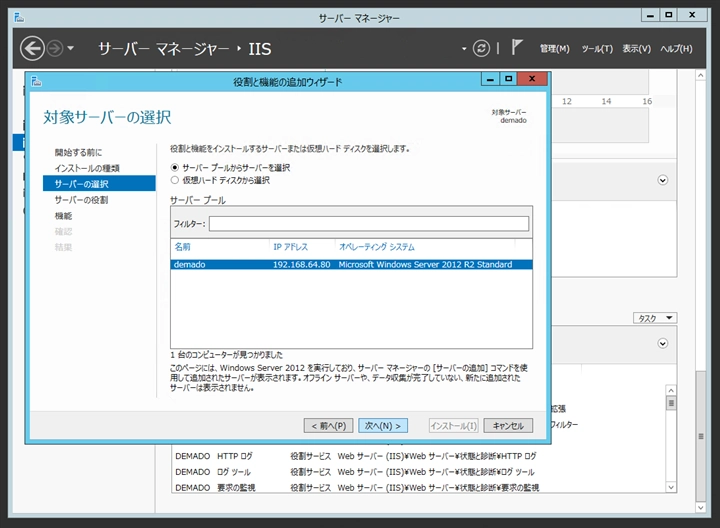Open the 表示(V) menu
This screenshot has width=720, height=528.
(x=636, y=49)
